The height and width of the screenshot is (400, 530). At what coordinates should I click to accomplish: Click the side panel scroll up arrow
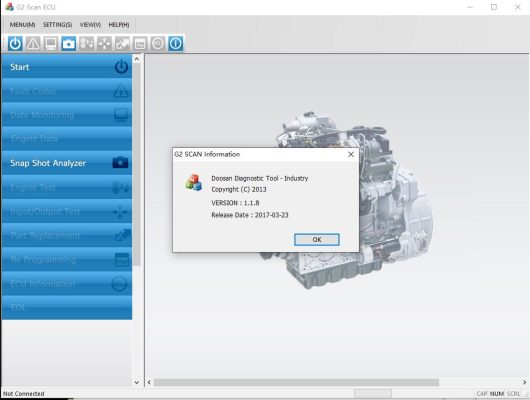(137, 59)
